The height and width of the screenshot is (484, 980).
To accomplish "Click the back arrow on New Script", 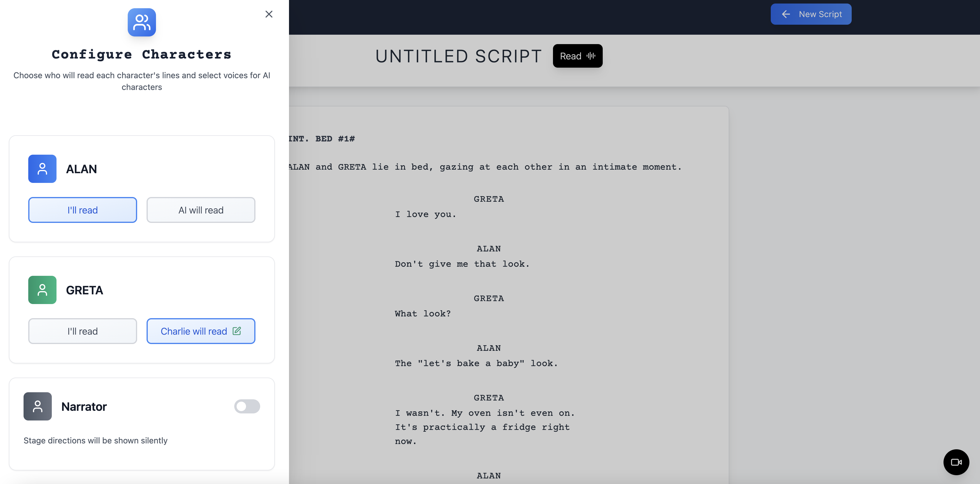I will pos(786,14).
